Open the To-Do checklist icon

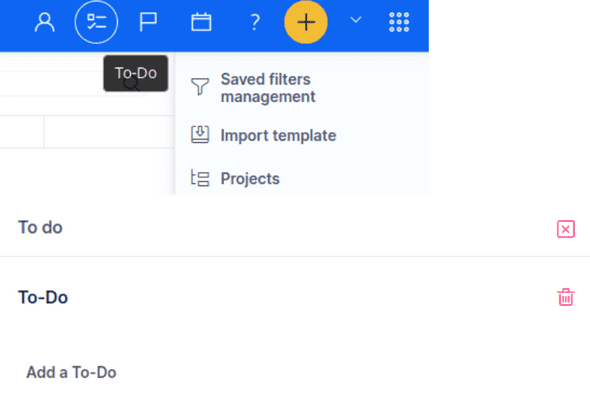[96, 22]
